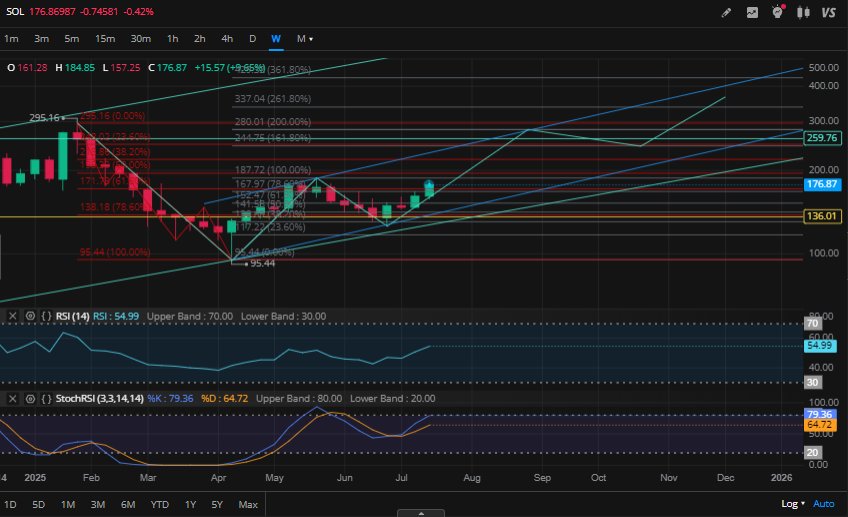Select the 30m timeframe

[x=141, y=39]
